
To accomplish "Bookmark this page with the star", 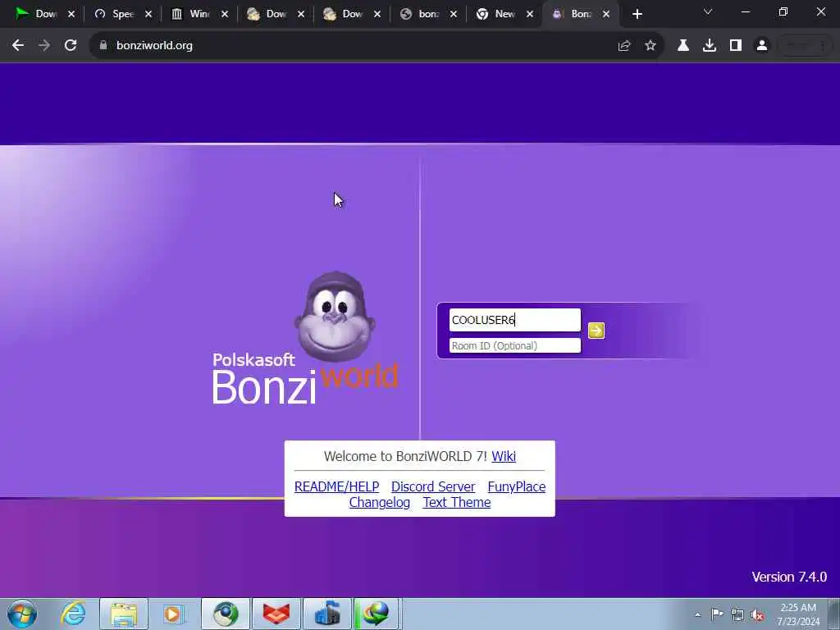I will [651, 46].
